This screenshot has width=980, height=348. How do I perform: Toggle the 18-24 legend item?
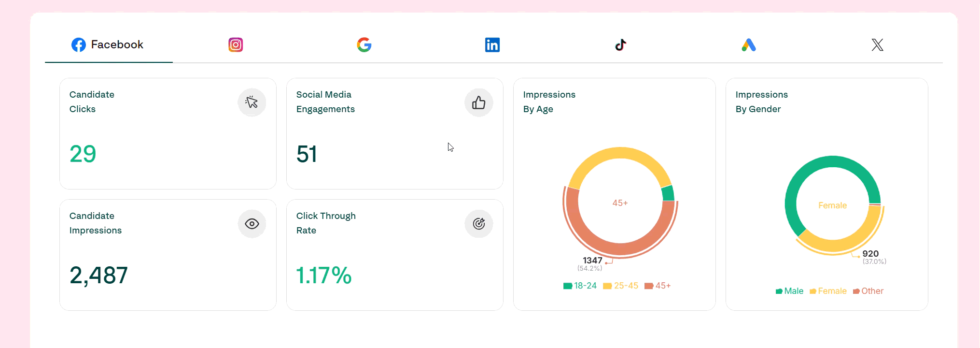pyautogui.click(x=580, y=286)
